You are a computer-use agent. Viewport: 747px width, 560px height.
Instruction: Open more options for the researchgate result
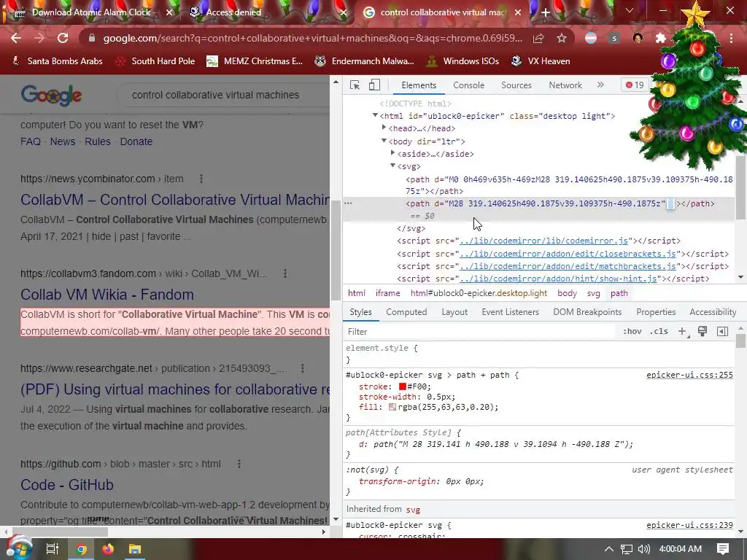click(x=303, y=368)
